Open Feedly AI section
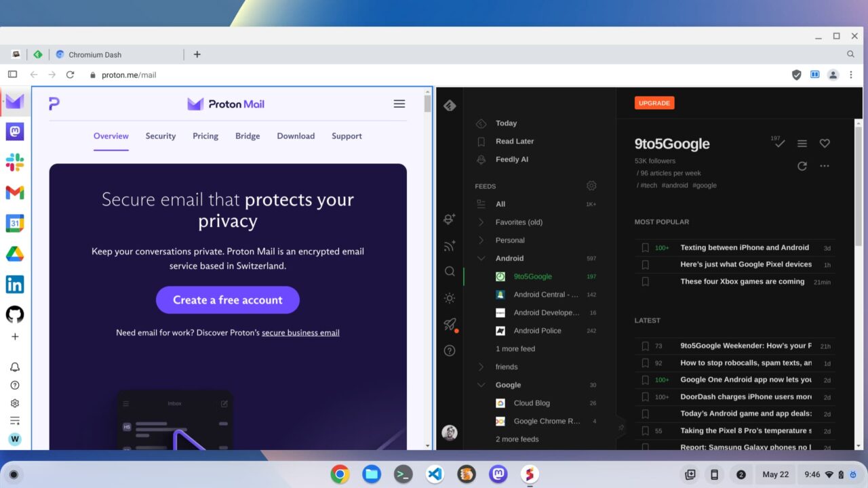Image resolution: width=868 pixels, height=488 pixels. [512, 160]
